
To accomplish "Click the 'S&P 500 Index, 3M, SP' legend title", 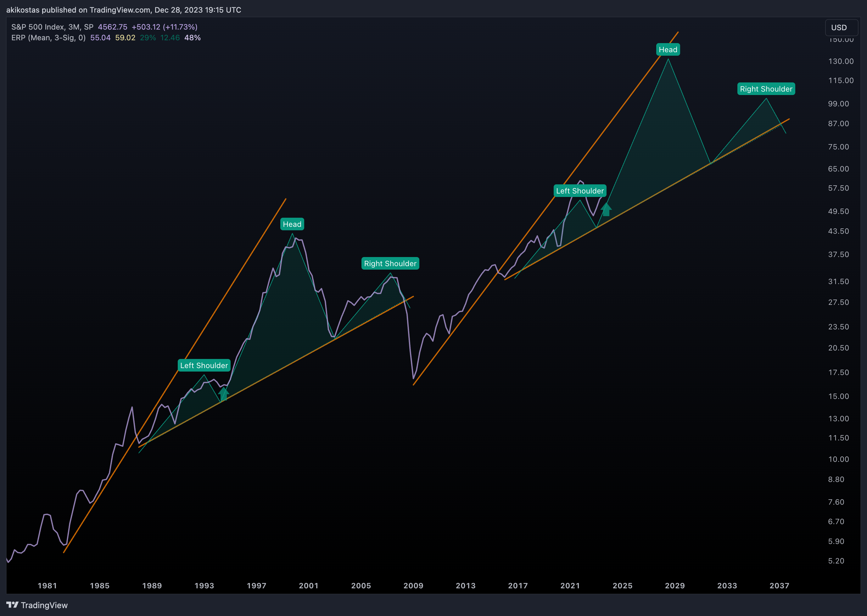I will 52,27.
